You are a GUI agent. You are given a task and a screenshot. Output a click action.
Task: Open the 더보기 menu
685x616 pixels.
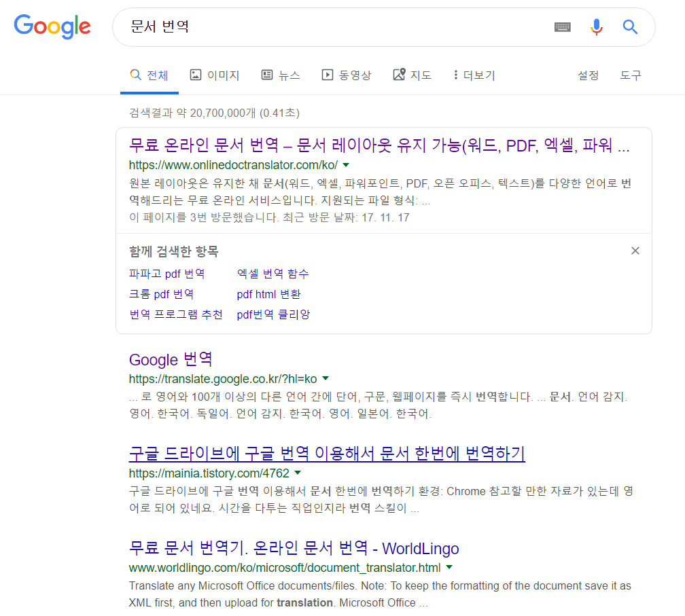474,75
